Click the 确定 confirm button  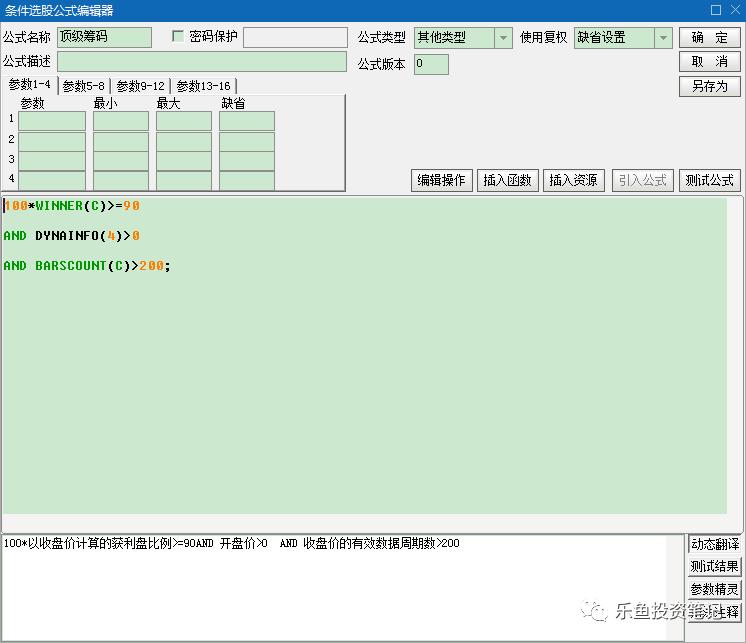pos(709,38)
